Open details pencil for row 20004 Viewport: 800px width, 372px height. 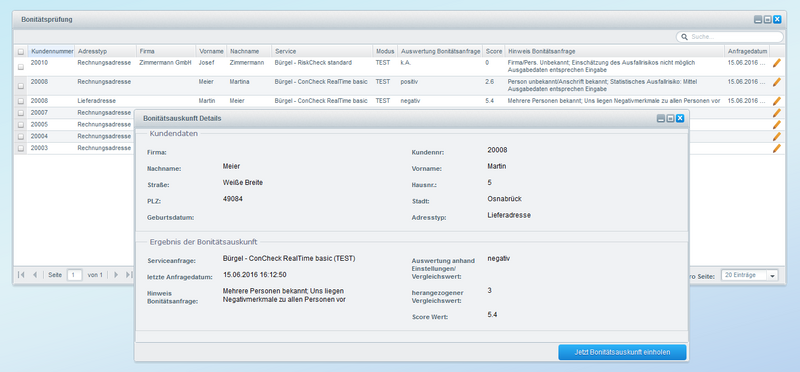point(777,136)
